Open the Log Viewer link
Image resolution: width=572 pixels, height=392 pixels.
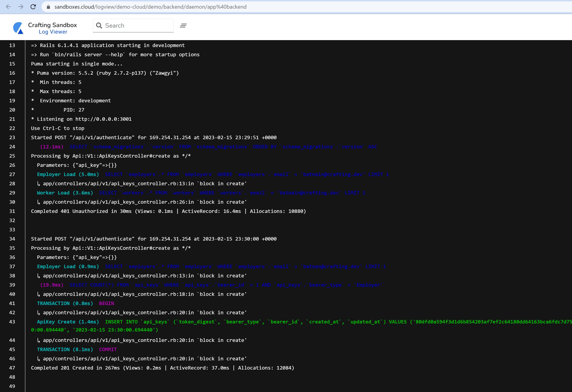click(x=53, y=32)
